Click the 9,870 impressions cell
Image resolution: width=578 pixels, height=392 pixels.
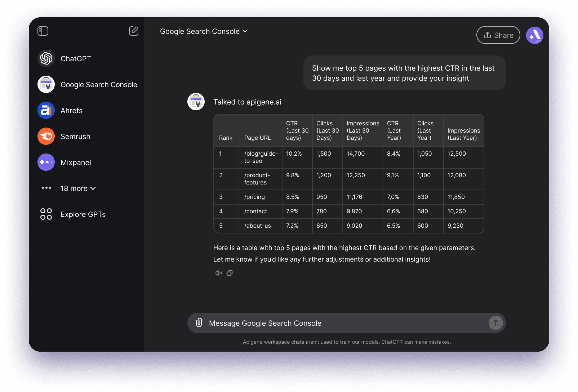(363, 211)
